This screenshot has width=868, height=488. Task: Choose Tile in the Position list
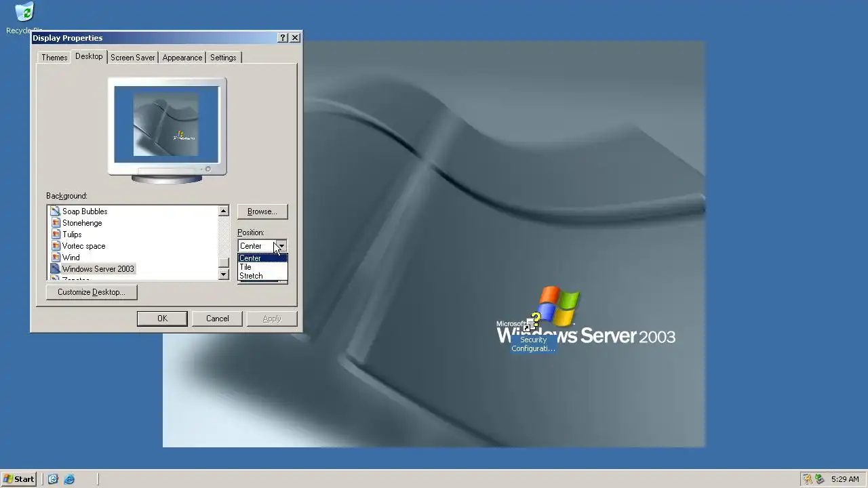[262, 267]
